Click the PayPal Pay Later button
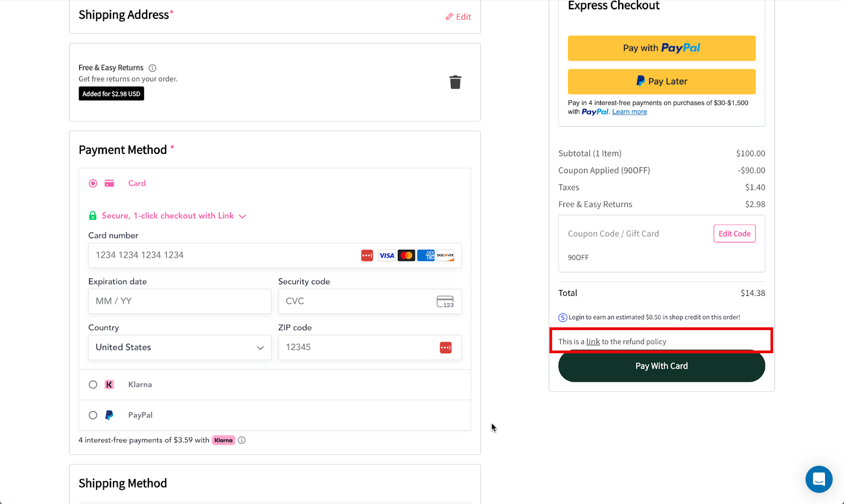844x504 pixels. [661, 82]
